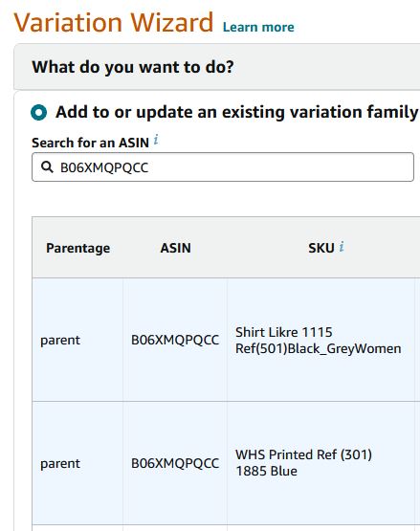
Task: Click the info icon next to Search for an ASIN
Action: 156,140
